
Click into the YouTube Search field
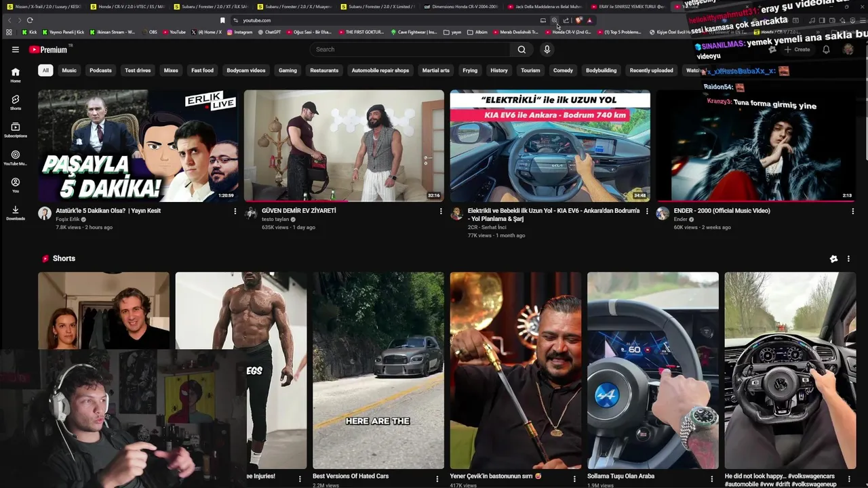410,49
